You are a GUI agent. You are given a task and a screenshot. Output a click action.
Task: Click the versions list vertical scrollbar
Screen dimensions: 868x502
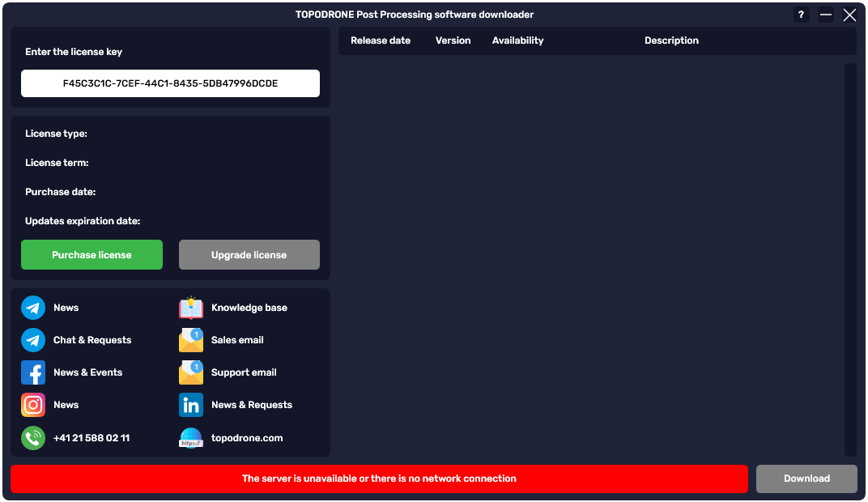coord(850,260)
